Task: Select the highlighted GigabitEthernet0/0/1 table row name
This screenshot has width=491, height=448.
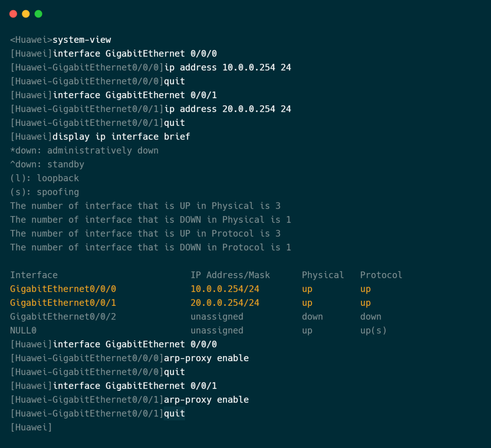Action: tap(63, 303)
